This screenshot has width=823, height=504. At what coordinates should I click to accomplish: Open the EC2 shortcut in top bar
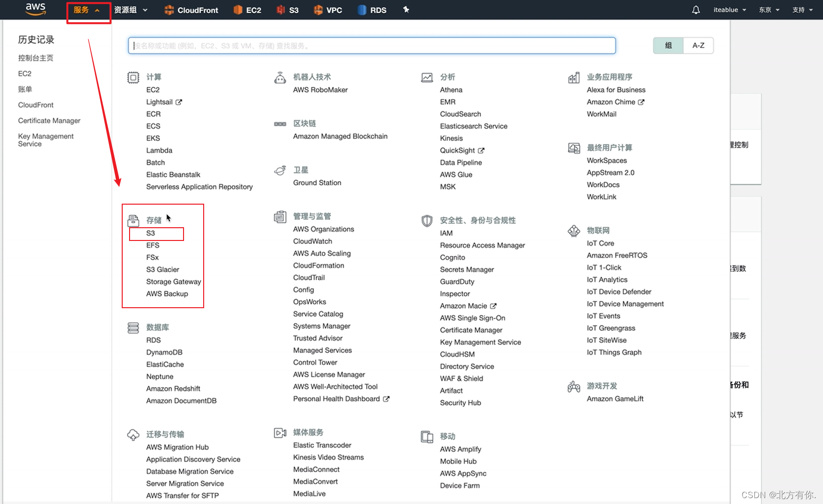click(247, 10)
